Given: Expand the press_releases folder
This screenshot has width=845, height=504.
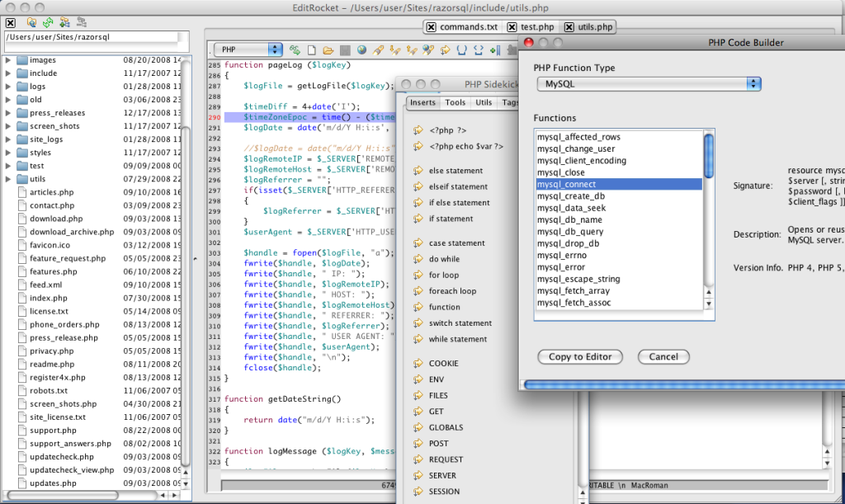Looking at the screenshot, I should tap(8, 113).
